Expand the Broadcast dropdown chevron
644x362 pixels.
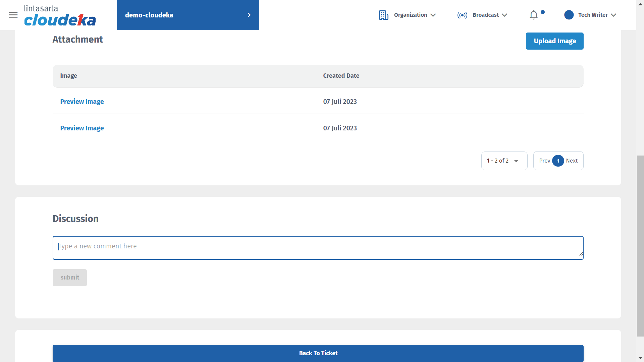pyautogui.click(x=504, y=15)
